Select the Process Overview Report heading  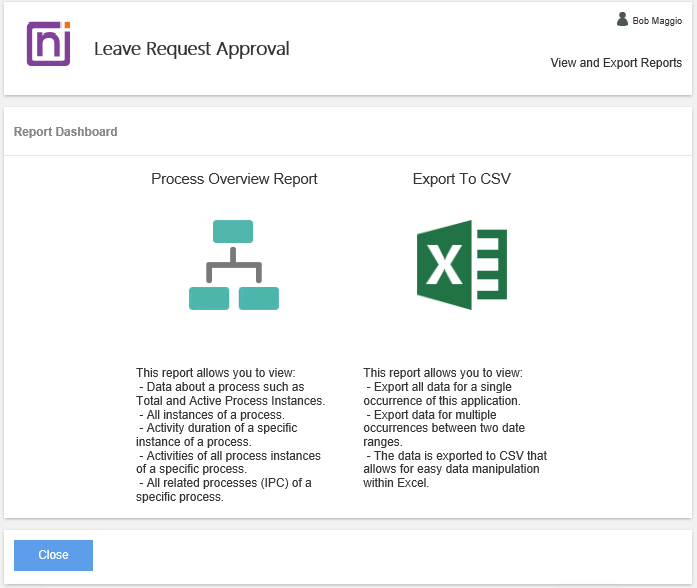coord(234,179)
